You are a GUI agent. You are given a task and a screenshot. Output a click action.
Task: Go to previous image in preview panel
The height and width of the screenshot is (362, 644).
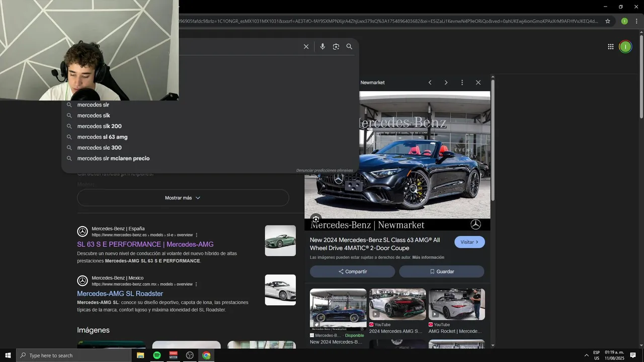tap(430, 82)
